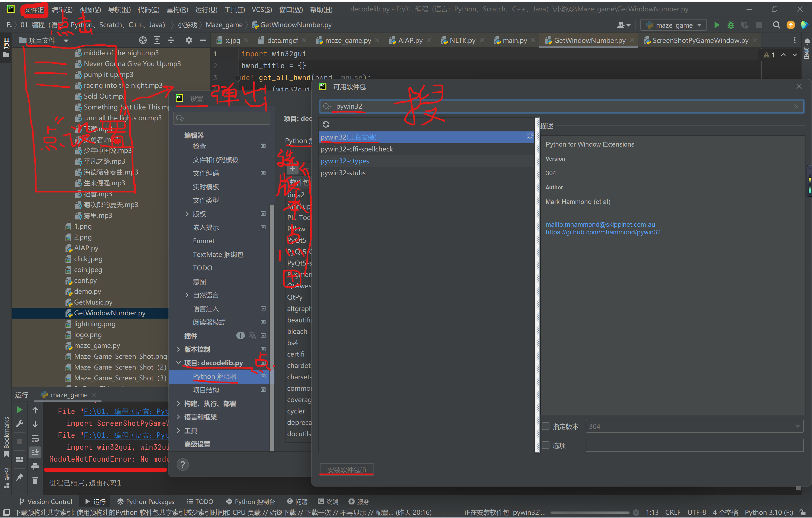Viewport: 812px width, 518px height.
Task: Select pywin32-ctypes in package list
Action: pyautogui.click(x=345, y=161)
